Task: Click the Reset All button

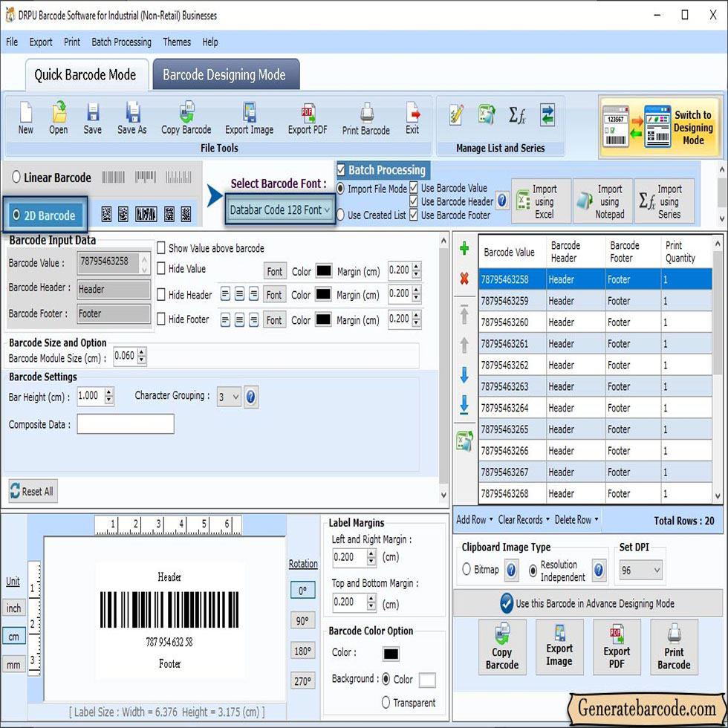Action: 31,491
